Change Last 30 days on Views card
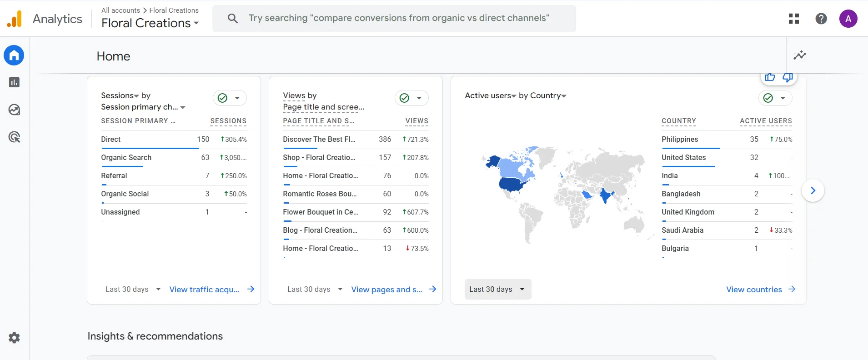 315,289
